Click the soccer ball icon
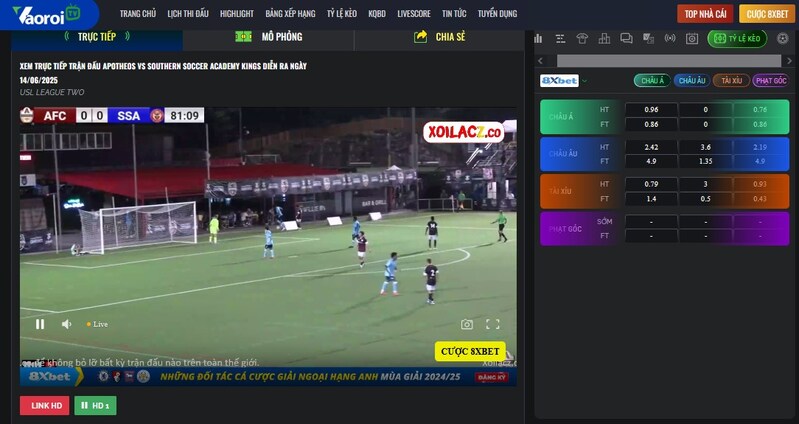 coord(783,38)
